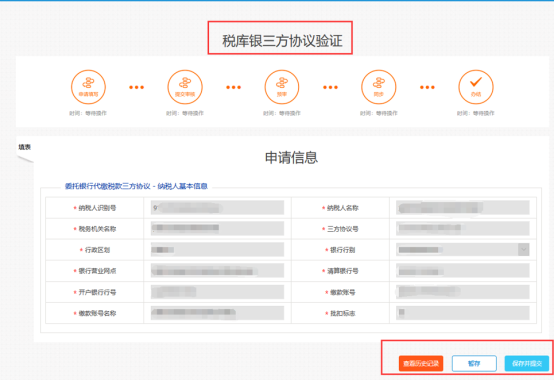Select the 银行营业网点 input field
Screen dimensions: 555x380
[217, 271]
